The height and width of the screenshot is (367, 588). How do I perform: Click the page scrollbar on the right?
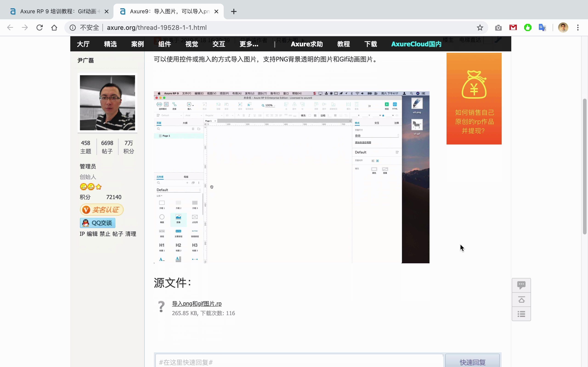[x=585, y=166]
